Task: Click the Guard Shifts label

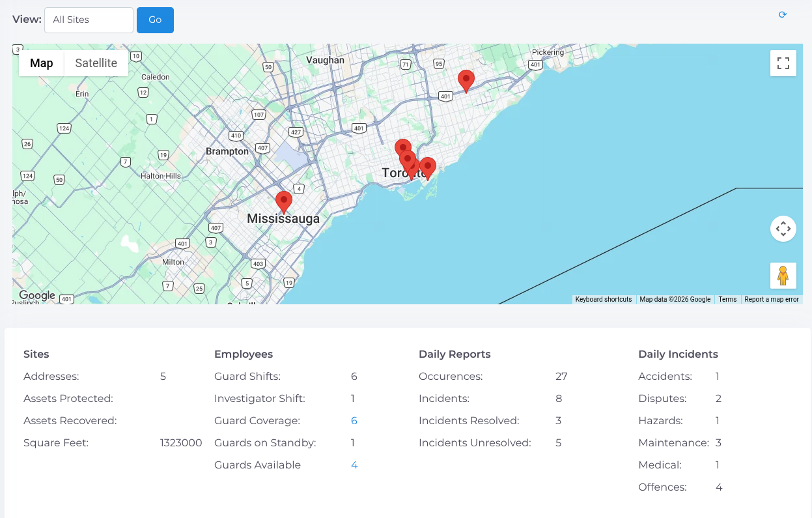Action: [247, 377]
